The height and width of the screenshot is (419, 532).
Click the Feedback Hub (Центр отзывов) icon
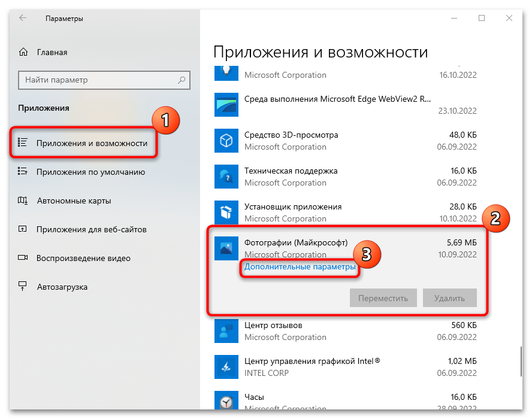tap(226, 331)
